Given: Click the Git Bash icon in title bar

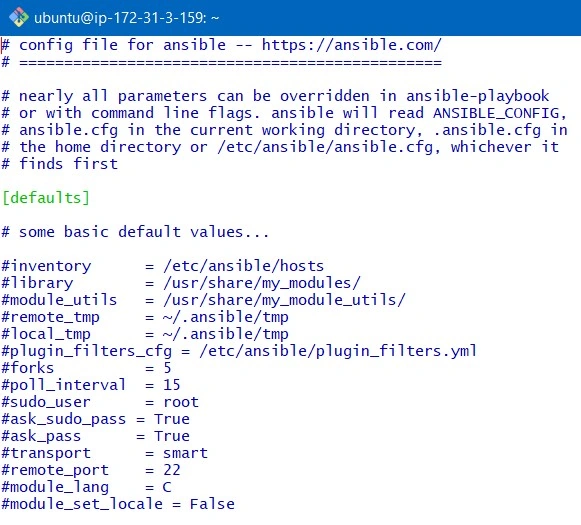Looking at the screenshot, I should (x=19, y=17).
